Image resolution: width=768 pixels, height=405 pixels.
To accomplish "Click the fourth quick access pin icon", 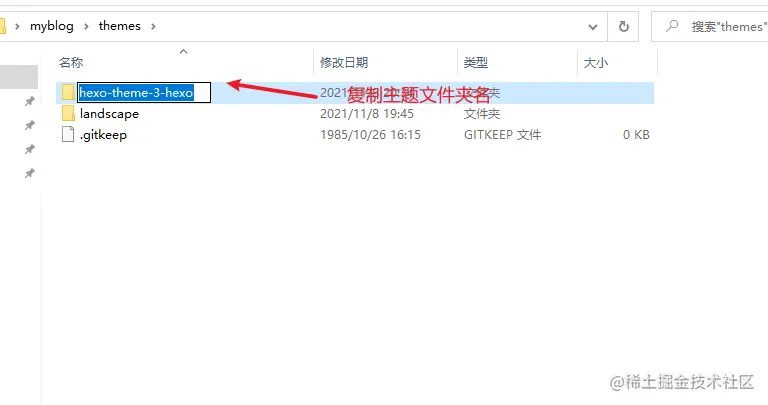I will (x=30, y=173).
